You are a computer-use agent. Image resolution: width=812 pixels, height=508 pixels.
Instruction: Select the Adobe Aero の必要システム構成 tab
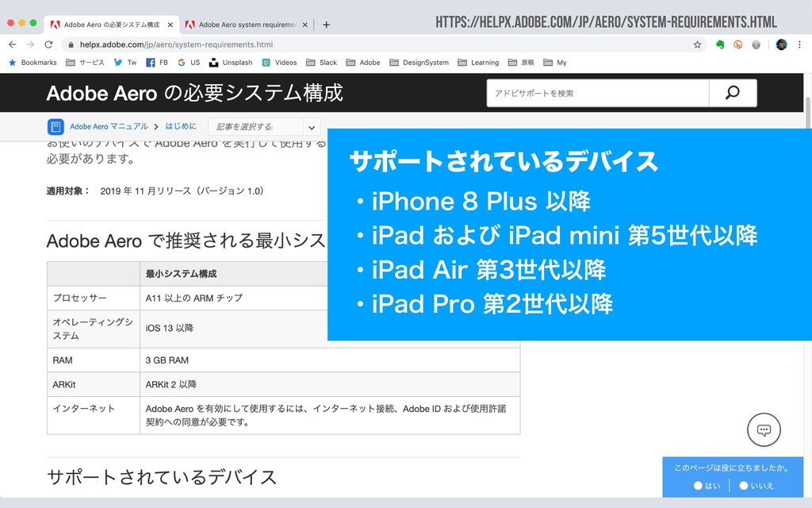[x=111, y=25]
